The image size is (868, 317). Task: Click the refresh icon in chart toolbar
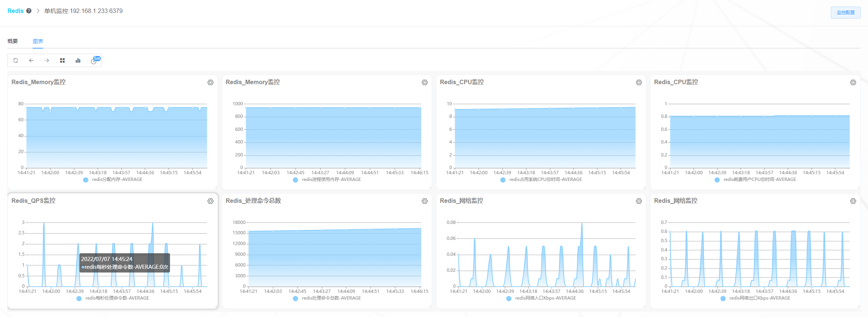pyautogui.click(x=16, y=60)
